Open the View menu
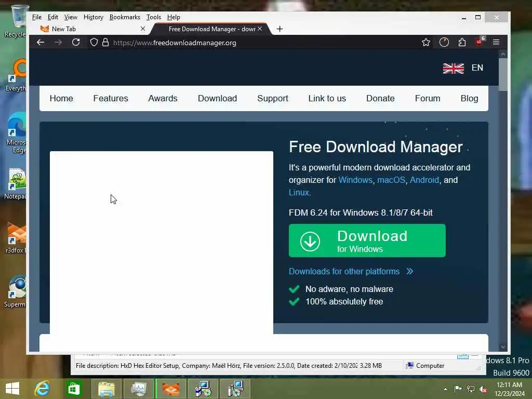Screen dimensions: 532x399 71,17
